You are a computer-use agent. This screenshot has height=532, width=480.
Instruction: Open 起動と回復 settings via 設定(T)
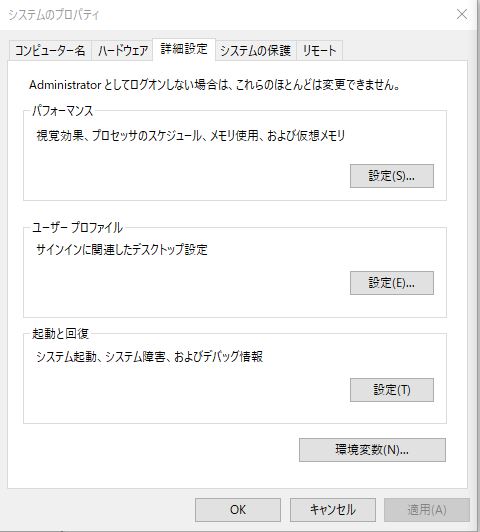(x=392, y=390)
